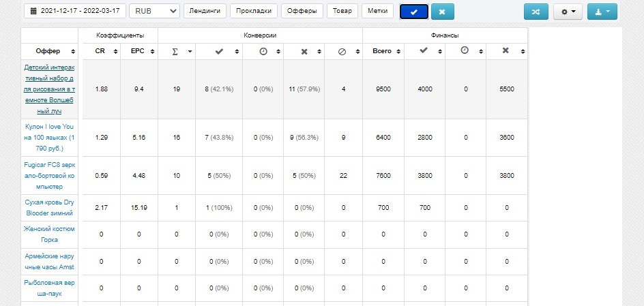Sort by trash conversions ban-circle column
Image resolution: width=644 pixels, height=306 pixels.
click(x=343, y=51)
